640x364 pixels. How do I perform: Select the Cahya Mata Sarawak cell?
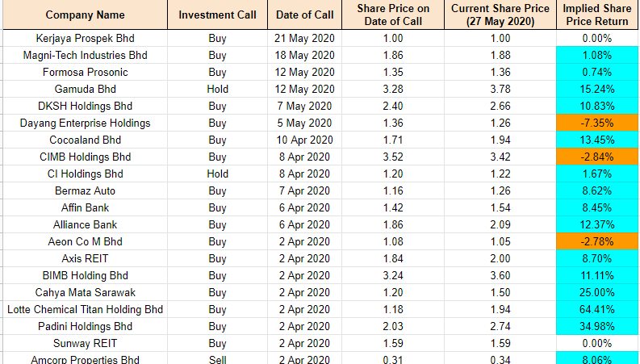pyautogui.click(x=85, y=292)
